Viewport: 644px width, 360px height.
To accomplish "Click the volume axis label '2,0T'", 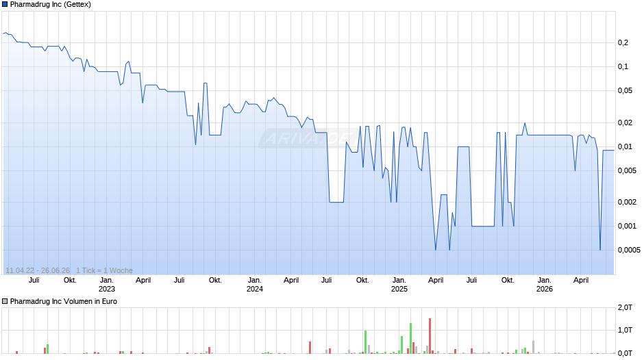I will 625,307.
